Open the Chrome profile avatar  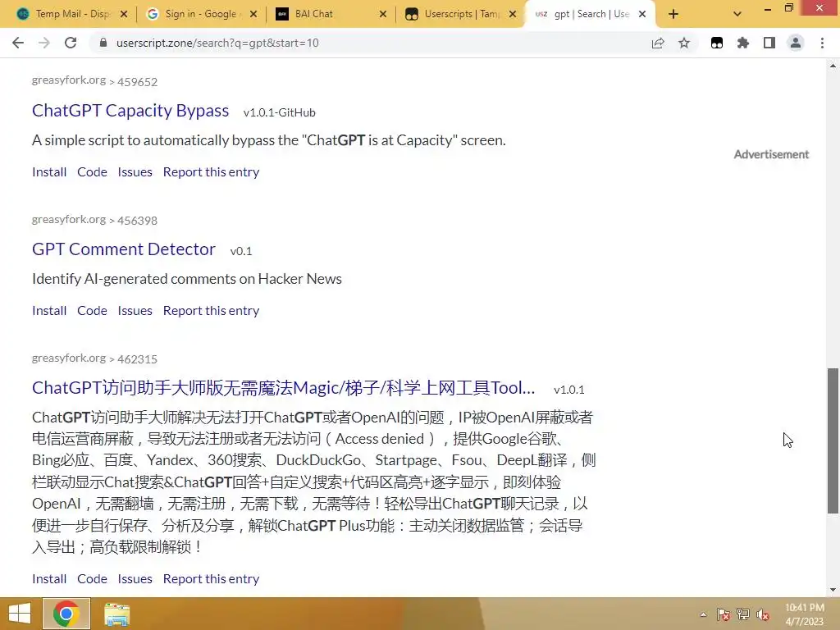click(796, 43)
